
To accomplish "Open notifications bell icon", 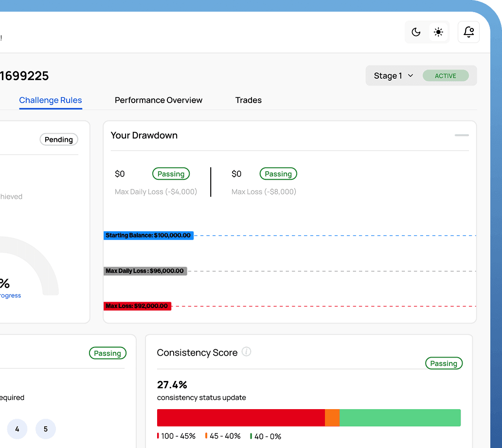I will click(x=469, y=32).
